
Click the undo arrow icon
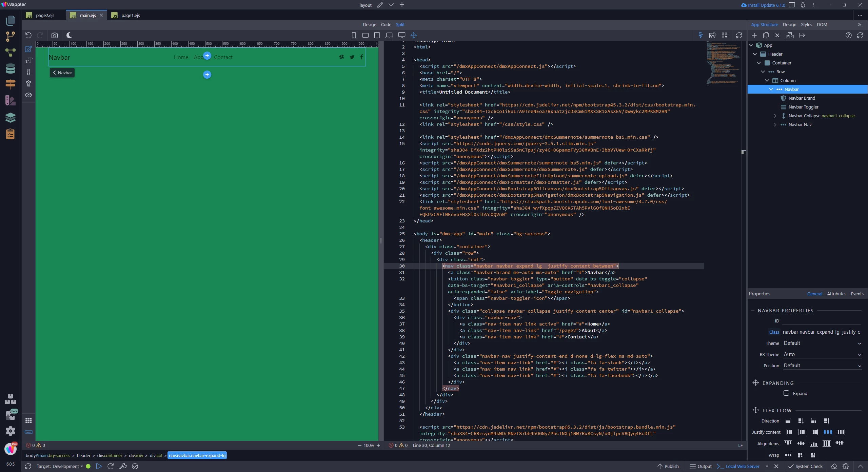[28, 35]
